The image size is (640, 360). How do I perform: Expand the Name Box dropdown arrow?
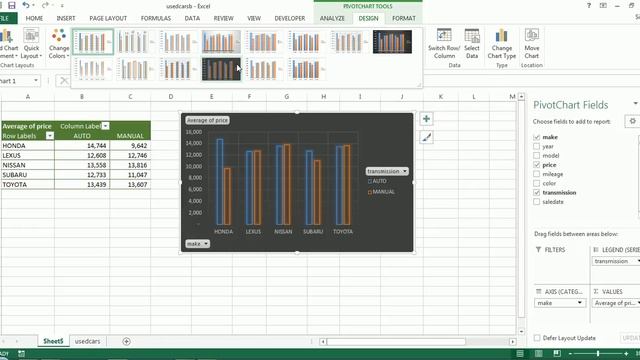point(36,81)
